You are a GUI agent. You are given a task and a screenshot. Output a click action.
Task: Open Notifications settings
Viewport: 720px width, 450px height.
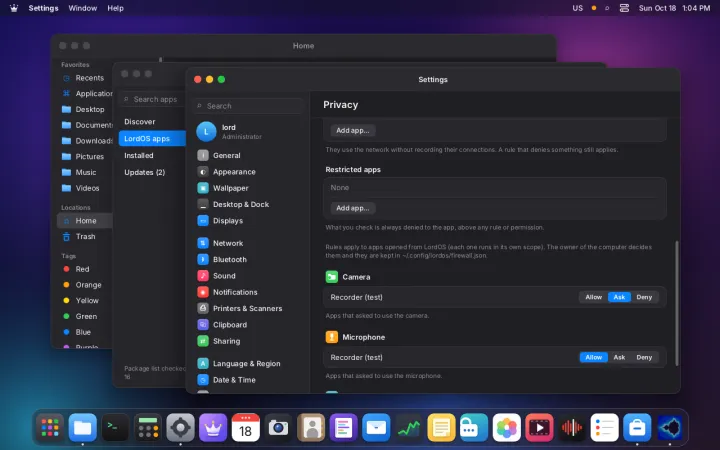click(248, 292)
